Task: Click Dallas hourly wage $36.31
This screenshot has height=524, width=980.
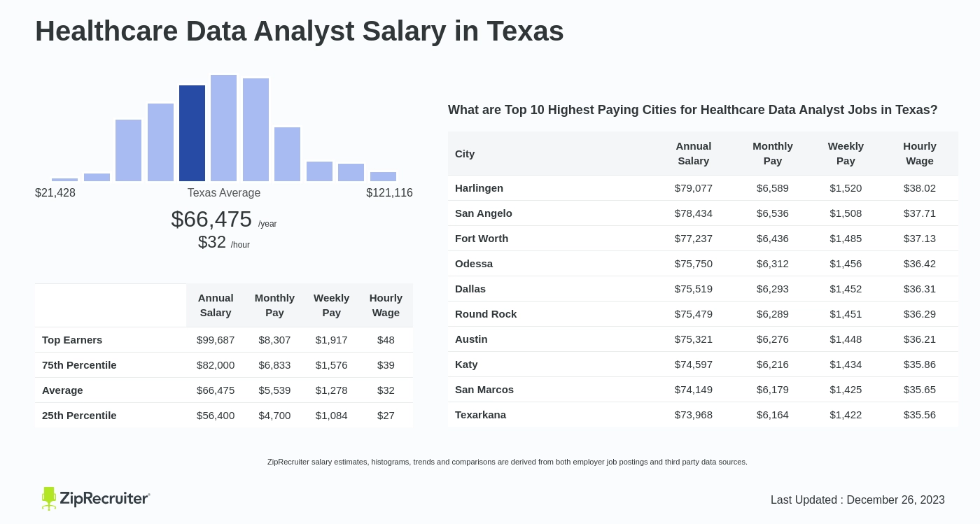Action: (920, 288)
